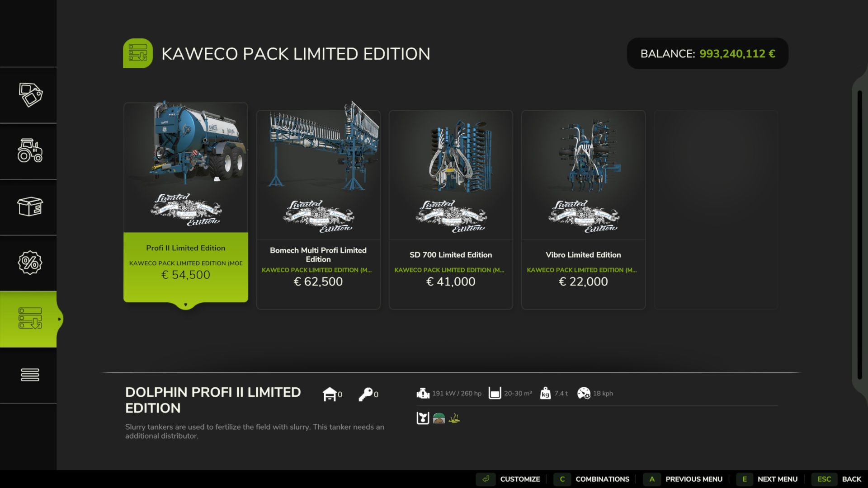Pick the Vibro Limited Edition card
The width and height of the screenshot is (868, 488).
point(583,210)
